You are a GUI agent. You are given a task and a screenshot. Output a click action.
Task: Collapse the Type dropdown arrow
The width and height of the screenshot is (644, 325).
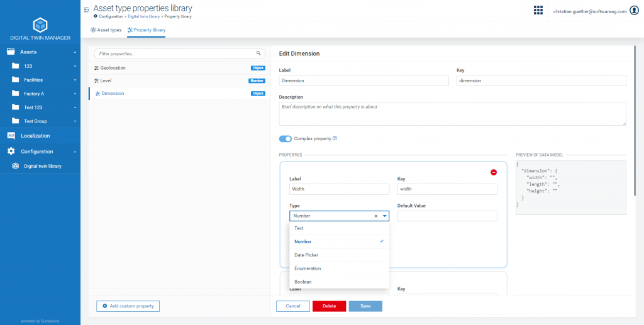pyautogui.click(x=384, y=216)
